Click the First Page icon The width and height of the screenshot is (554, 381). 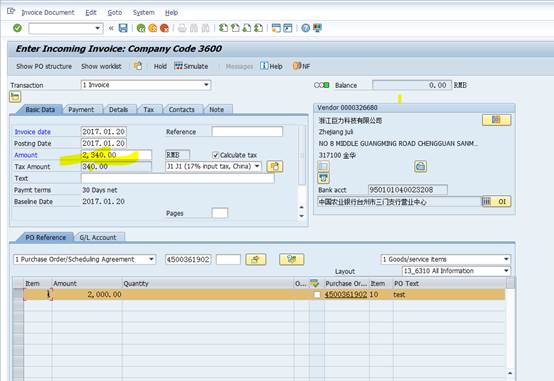[223, 28]
